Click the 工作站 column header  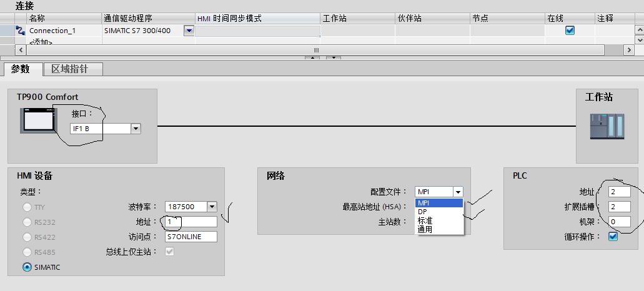coord(357,19)
